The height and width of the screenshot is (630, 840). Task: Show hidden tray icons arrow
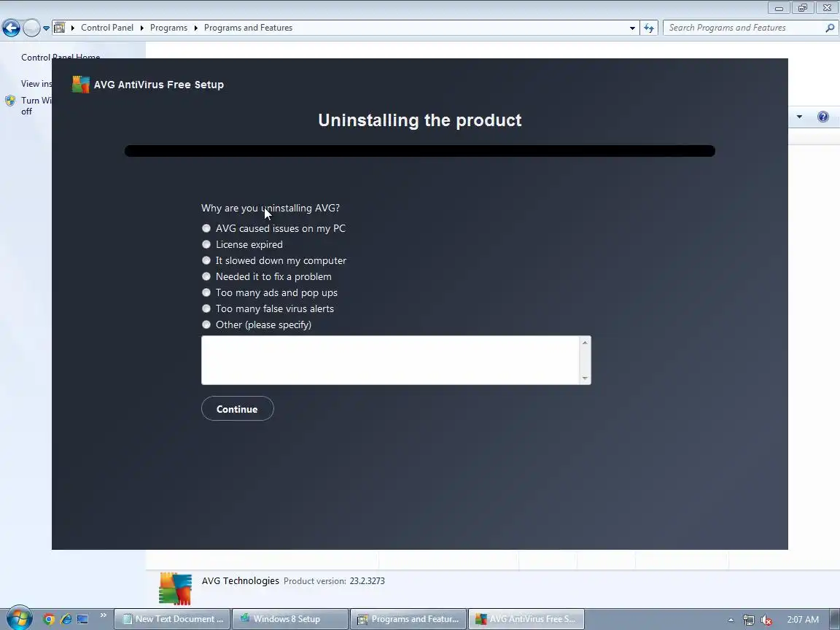731,620
